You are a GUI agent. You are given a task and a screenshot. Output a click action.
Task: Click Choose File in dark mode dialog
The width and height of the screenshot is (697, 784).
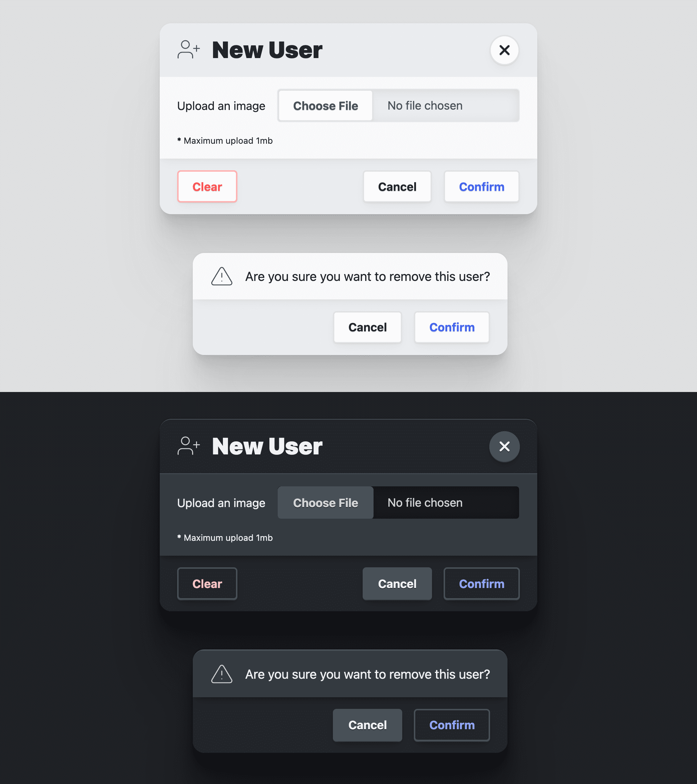326,502
